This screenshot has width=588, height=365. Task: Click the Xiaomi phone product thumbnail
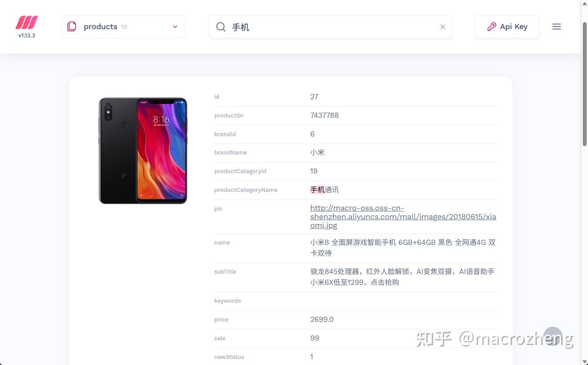(x=143, y=150)
